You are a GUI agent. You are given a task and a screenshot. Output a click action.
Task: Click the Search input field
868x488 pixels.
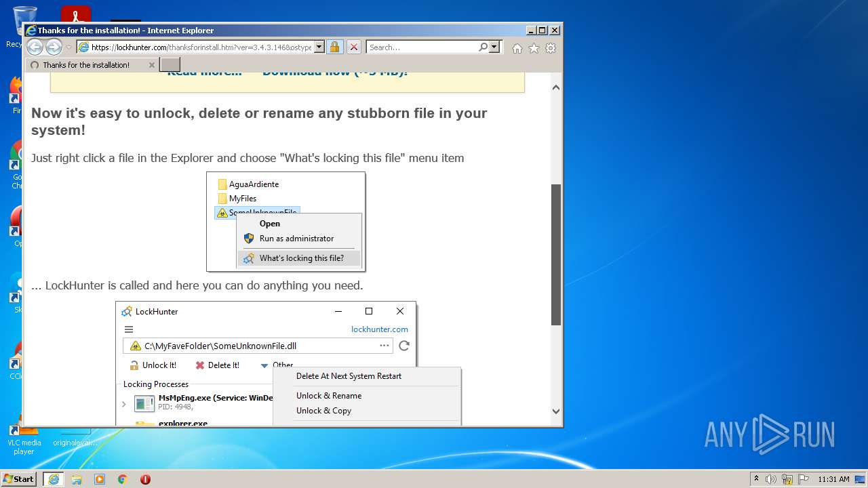tap(422, 47)
